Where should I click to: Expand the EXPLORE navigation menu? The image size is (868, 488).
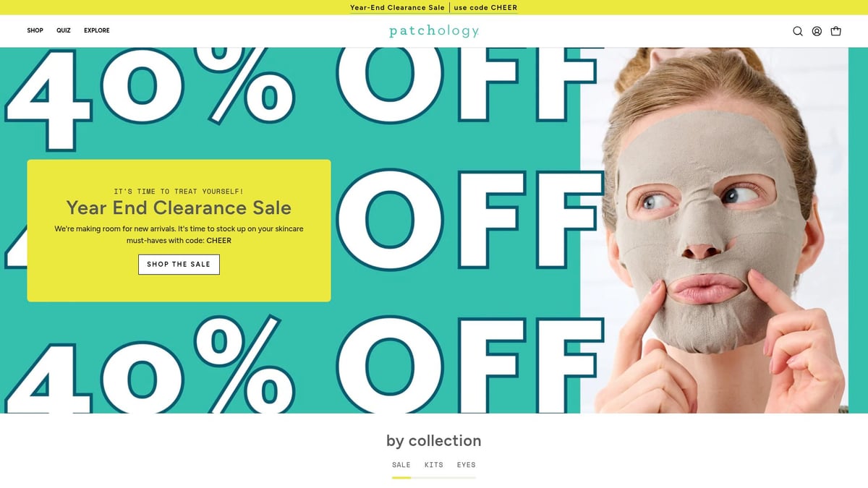click(97, 30)
